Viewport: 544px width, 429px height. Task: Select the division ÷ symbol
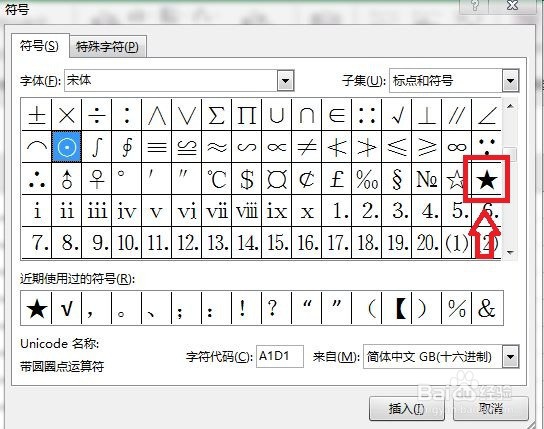[96, 115]
